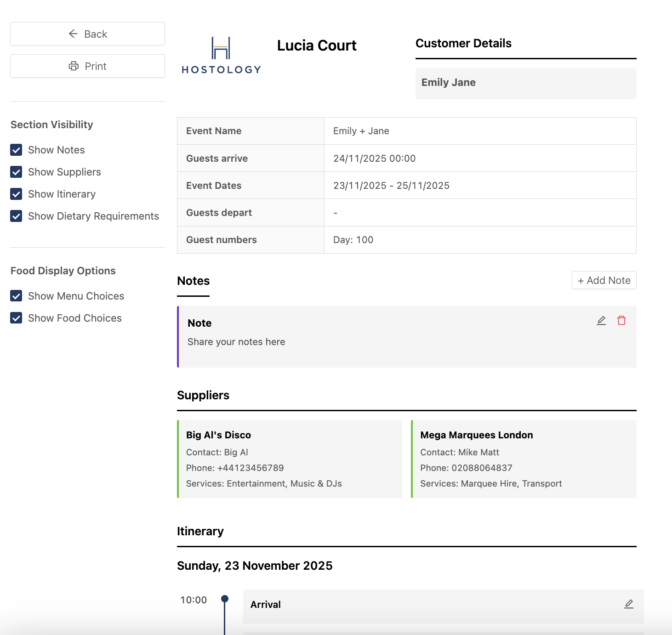Open the Big Al's Disco supplier card
Screen dimensions: 672x635
[290, 459]
